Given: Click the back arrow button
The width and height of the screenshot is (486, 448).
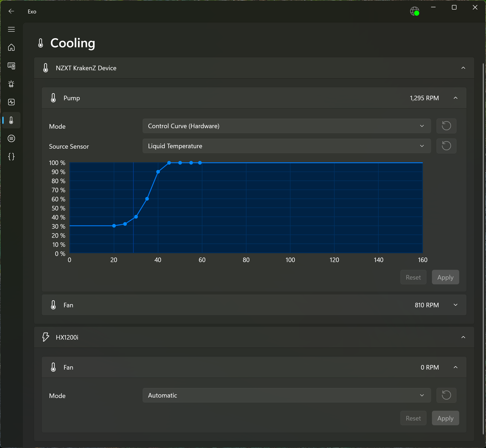Looking at the screenshot, I should click(11, 11).
